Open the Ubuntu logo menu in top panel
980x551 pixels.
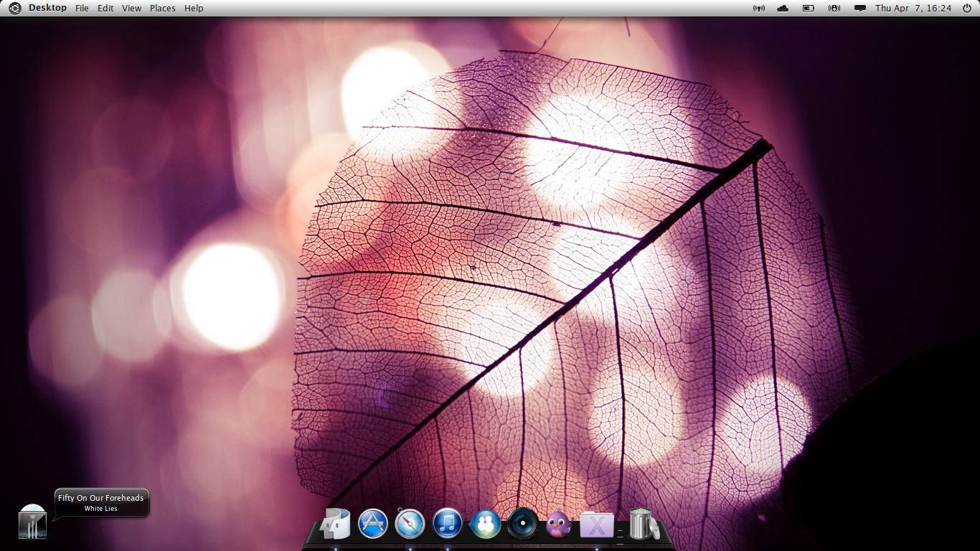click(x=14, y=8)
